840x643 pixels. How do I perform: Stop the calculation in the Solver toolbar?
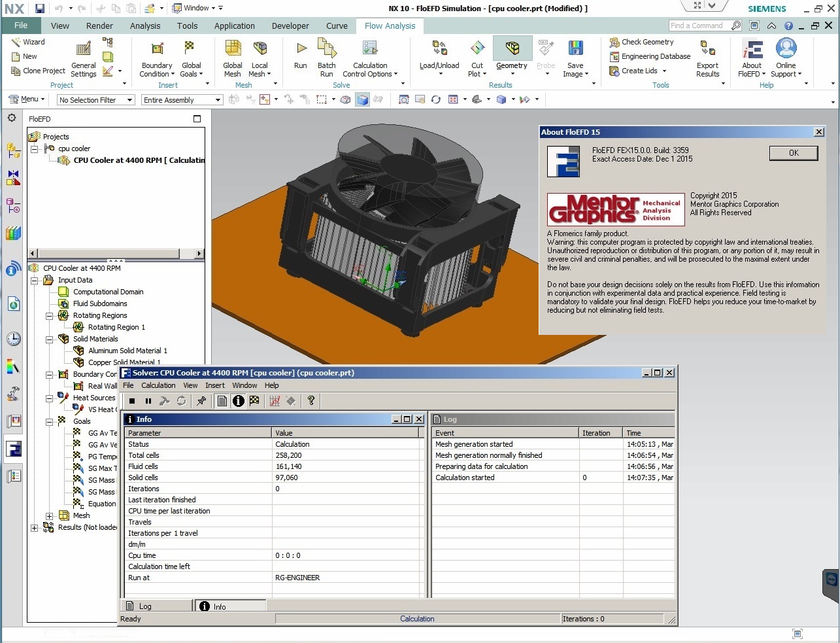click(132, 401)
